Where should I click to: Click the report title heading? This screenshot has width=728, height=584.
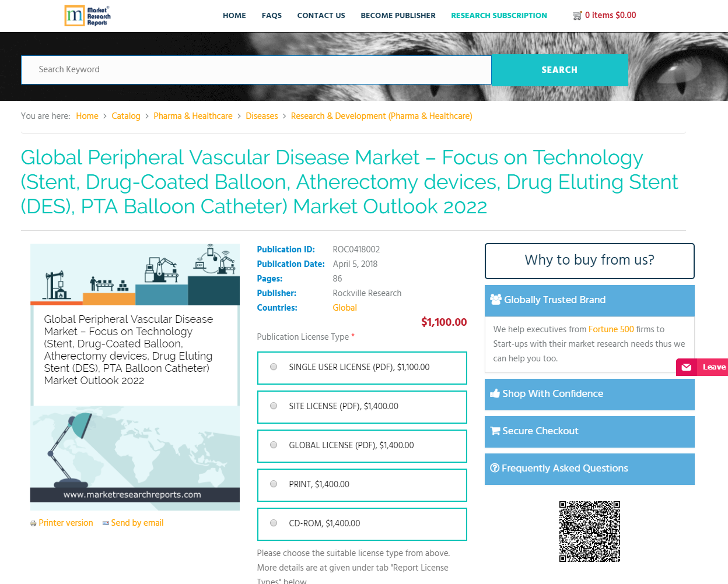click(349, 182)
